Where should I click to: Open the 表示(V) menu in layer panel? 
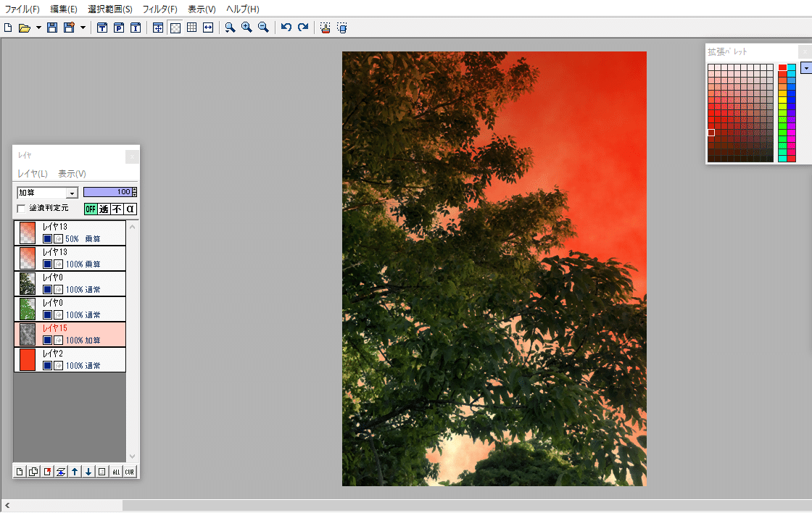point(72,173)
